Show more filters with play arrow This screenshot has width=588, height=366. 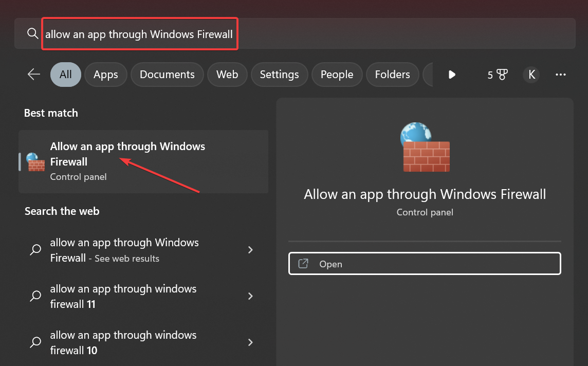tap(452, 75)
